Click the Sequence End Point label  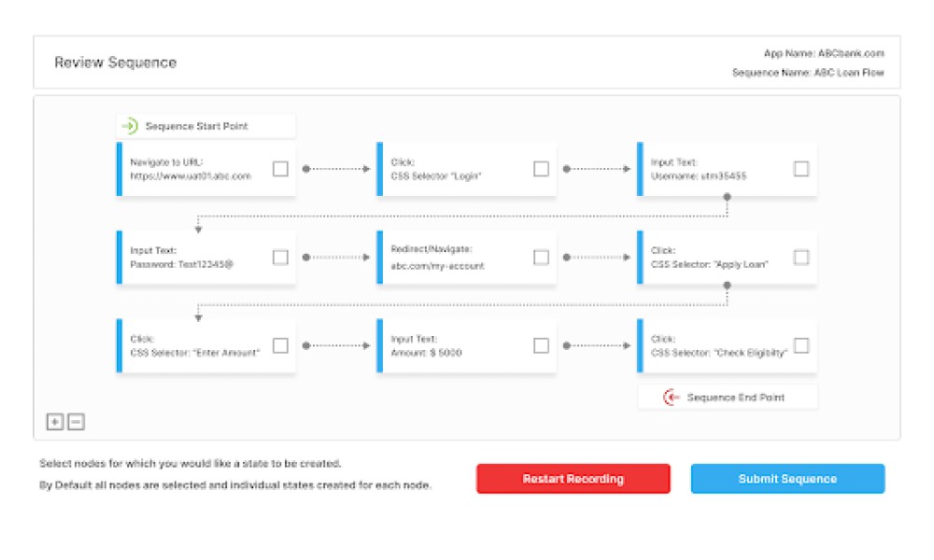click(x=736, y=398)
